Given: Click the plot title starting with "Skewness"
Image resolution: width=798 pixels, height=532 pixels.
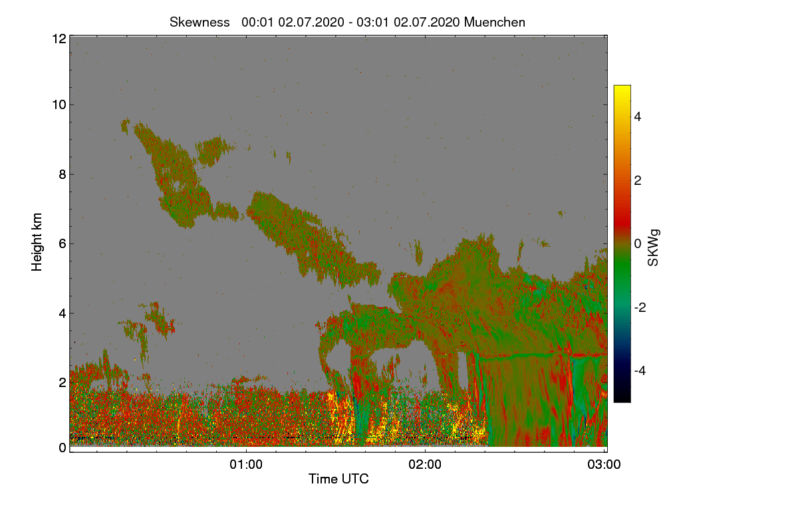Looking at the screenshot, I should click(347, 22).
